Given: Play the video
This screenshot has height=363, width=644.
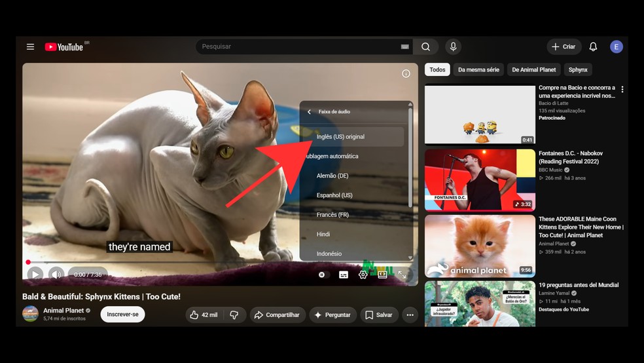Looking at the screenshot, I should [35, 274].
